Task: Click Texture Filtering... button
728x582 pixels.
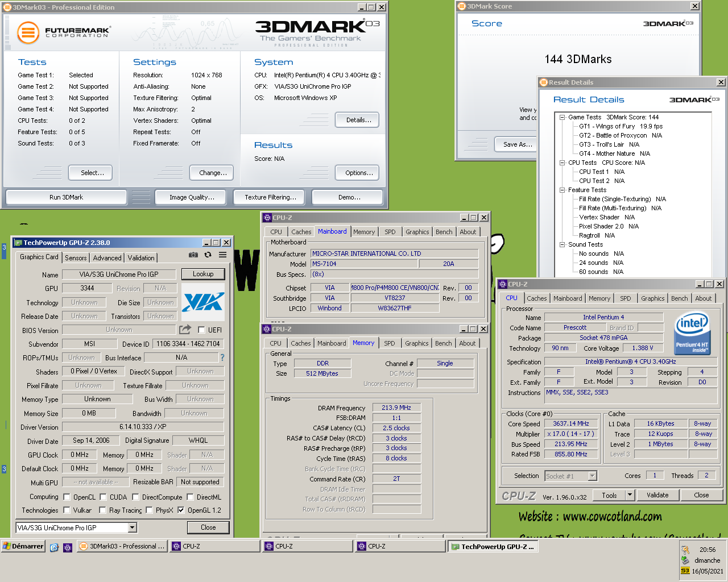Action: coord(270,197)
